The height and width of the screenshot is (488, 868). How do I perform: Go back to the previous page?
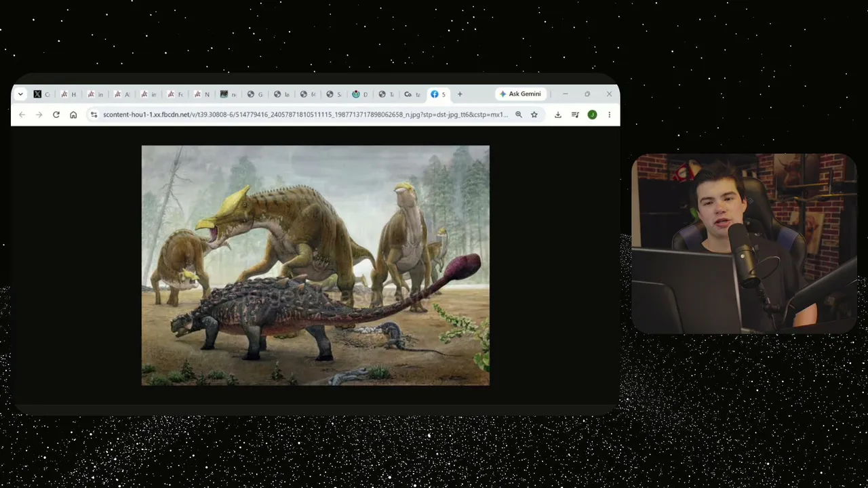pos(22,115)
